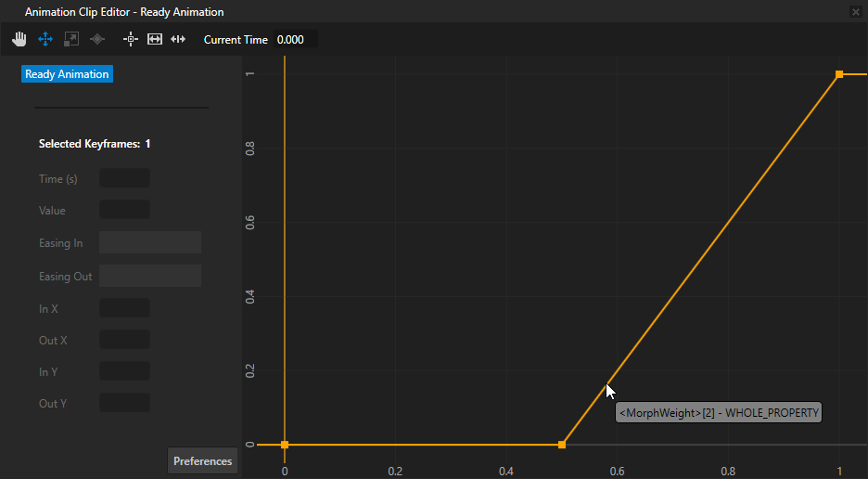This screenshot has width=868, height=479.
Task: Click the Add keyframe diamond icon
Action: [96, 39]
